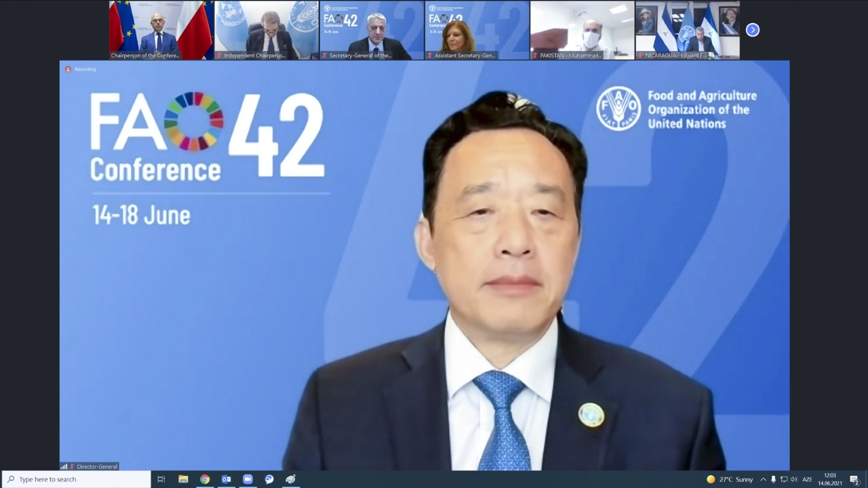Screen dimensions: 868x488
Task: Click the Type here to search box
Action: [76, 479]
